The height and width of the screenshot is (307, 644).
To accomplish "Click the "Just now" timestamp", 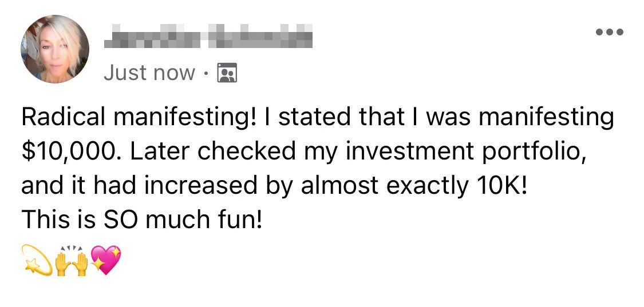I will 149,73.
